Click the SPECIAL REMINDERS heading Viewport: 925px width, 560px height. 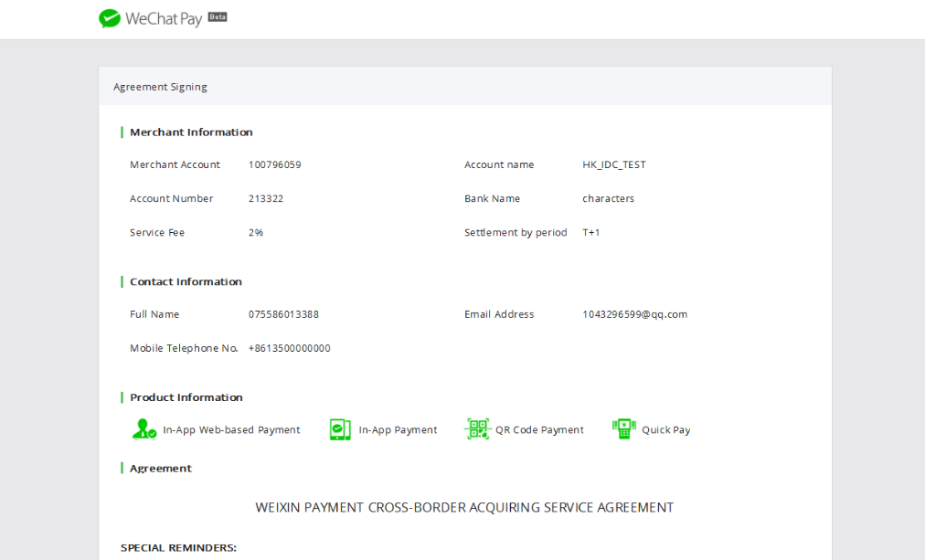[x=178, y=547]
